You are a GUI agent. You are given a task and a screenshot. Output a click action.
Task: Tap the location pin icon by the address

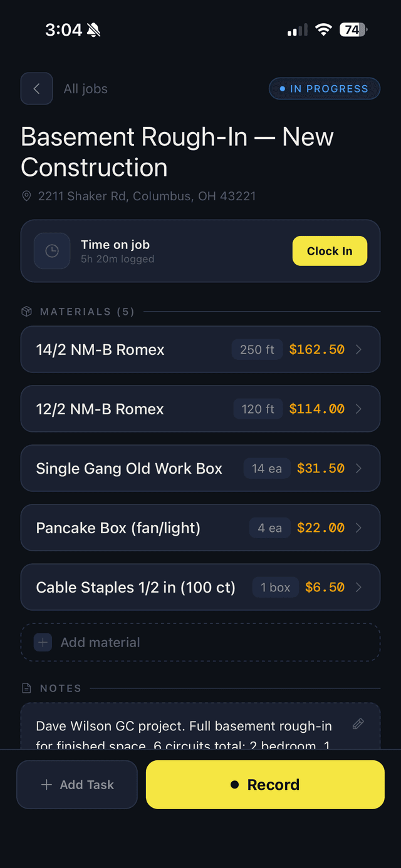26,196
